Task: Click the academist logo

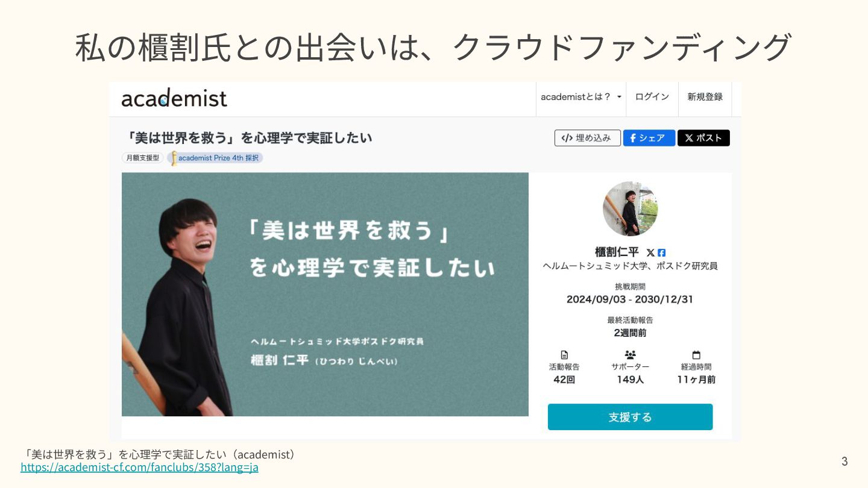Action: click(174, 98)
